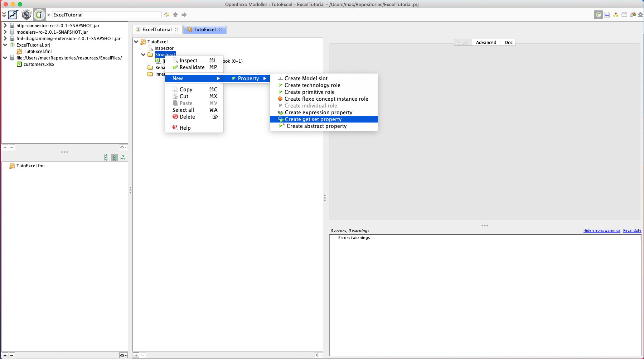The image size is (644, 359).
Task: Click the plus button at bottom-left panel
Action: pyautogui.click(x=5, y=355)
